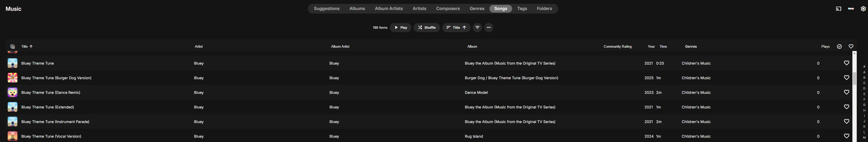The width and height of the screenshot is (868, 142).
Task: Click the played checkmark column header icon
Action: click(839, 47)
